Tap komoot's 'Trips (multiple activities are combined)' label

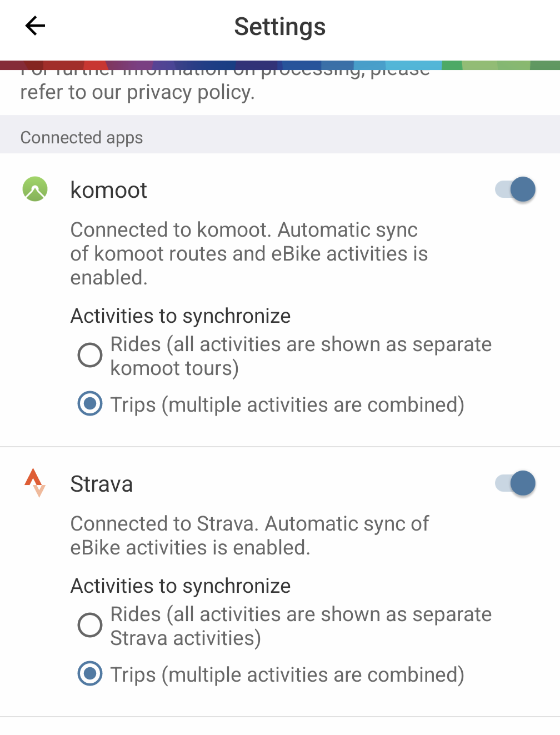click(x=287, y=405)
